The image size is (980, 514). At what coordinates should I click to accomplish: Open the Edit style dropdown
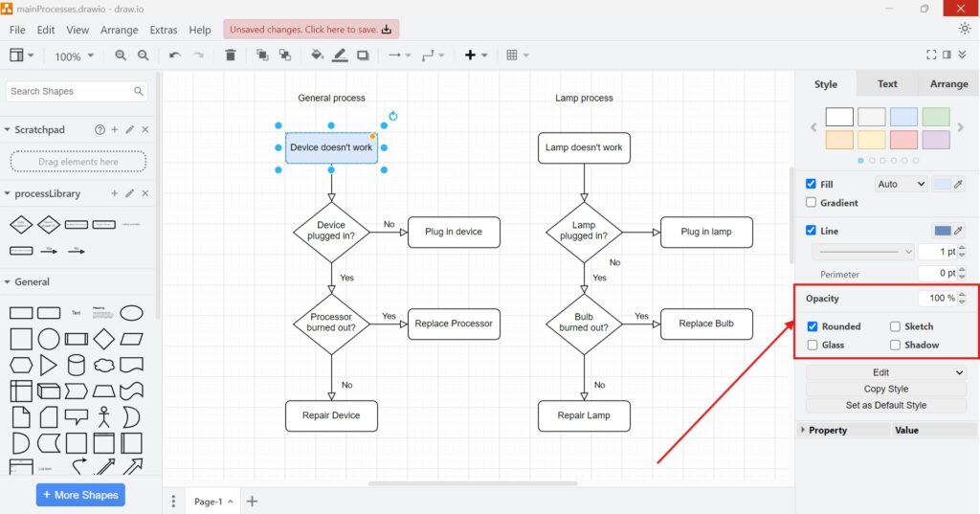click(x=886, y=372)
